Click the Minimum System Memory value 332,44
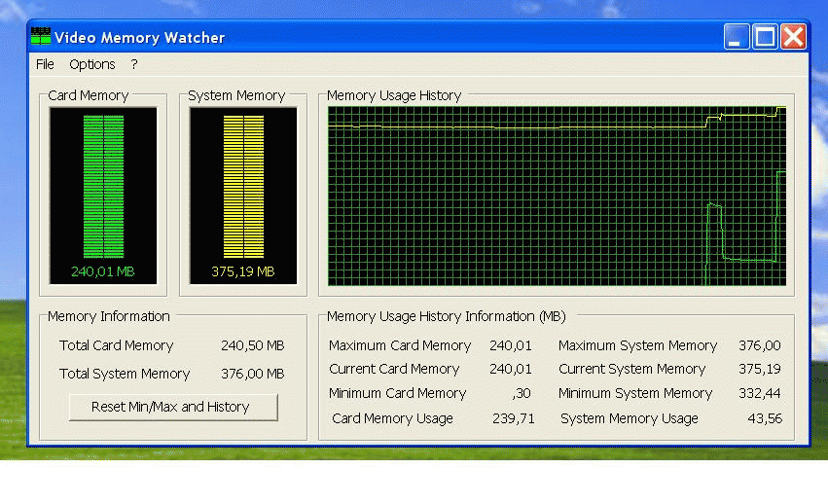Viewport: 828px width, 504px height. pos(760,393)
